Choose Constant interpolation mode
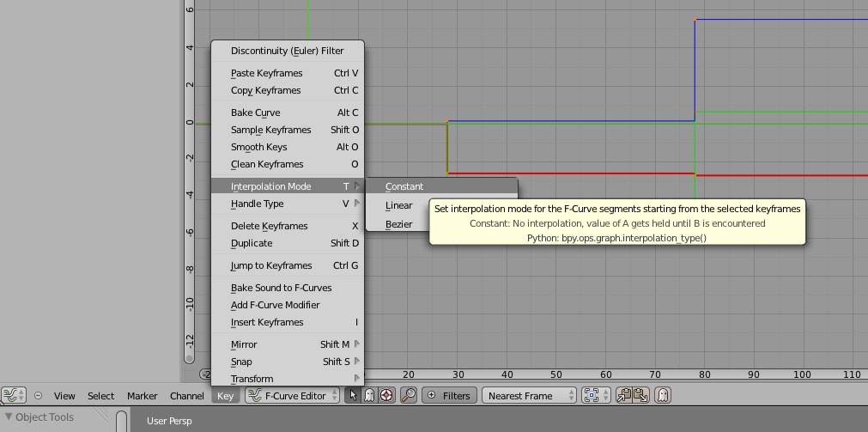Screen dimensions: 868x432 (x=441, y=186)
